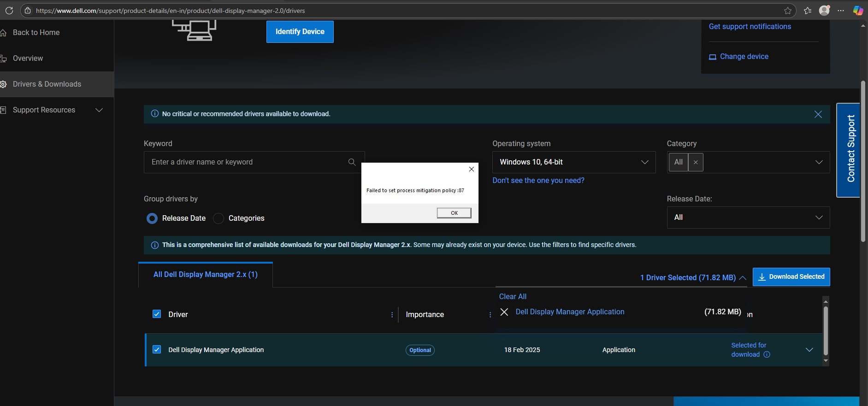This screenshot has height=406, width=868.
Task: Remove Dell Display Manager Application from selection
Action: click(504, 312)
